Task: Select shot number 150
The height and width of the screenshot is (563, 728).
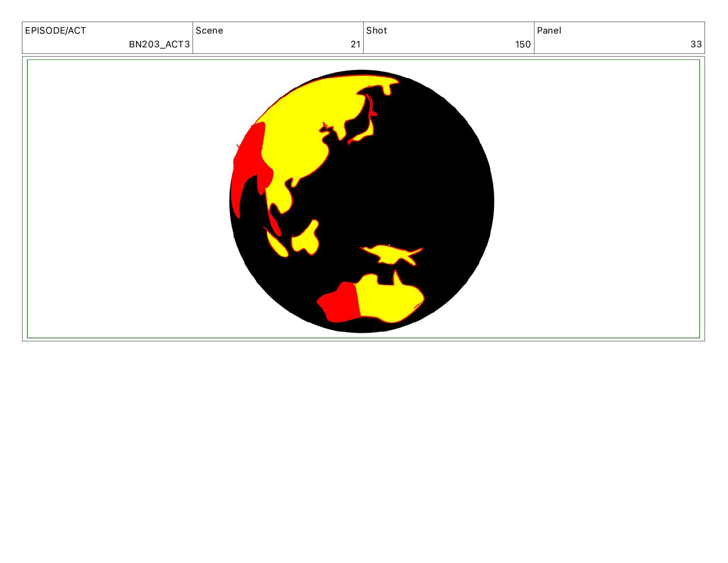Action: tap(523, 45)
